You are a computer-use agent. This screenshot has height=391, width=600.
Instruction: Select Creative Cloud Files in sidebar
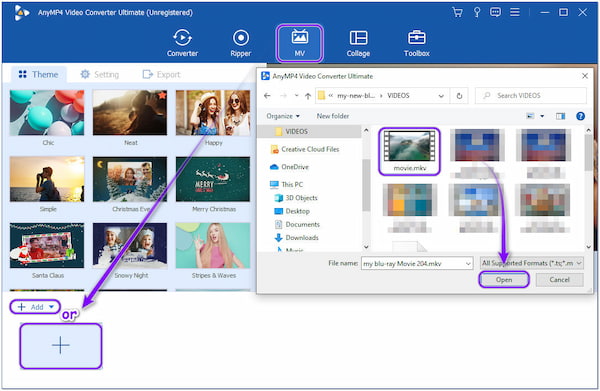[305, 149]
